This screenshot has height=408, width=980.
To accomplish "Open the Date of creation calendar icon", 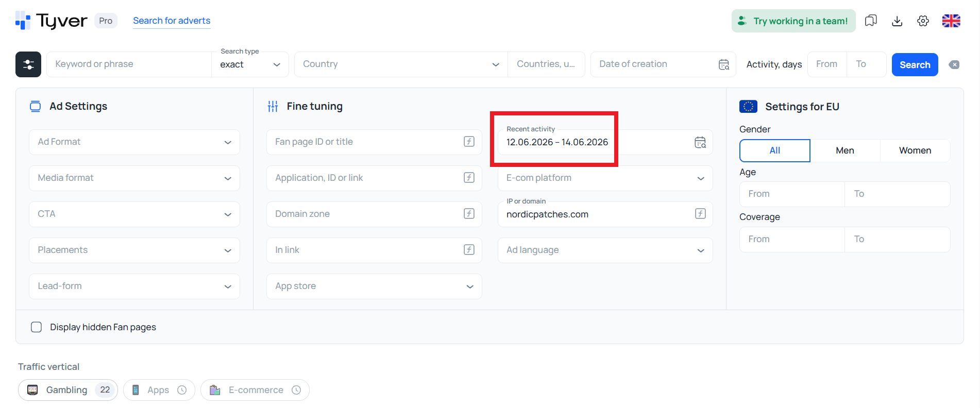I will click(x=724, y=64).
